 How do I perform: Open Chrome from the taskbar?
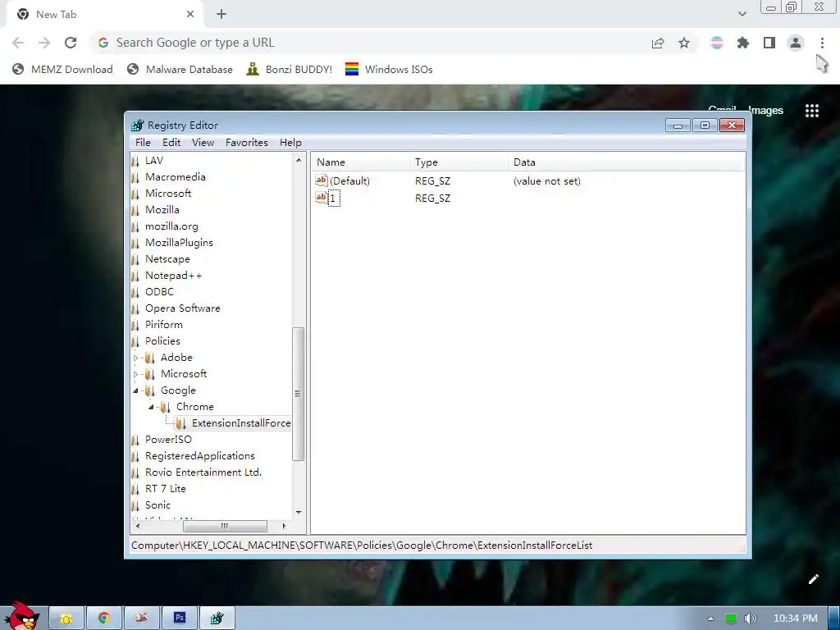tap(104, 619)
